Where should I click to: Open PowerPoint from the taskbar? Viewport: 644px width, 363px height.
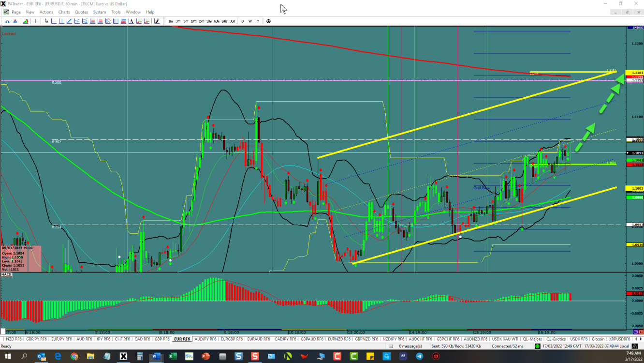205,356
